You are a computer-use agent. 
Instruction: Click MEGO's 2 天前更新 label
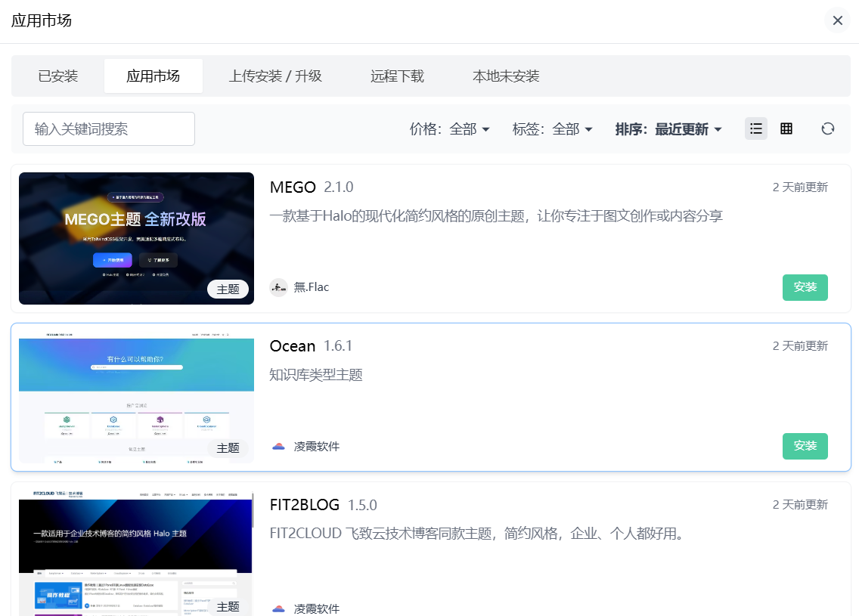pyautogui.click(x=800, y=187)
